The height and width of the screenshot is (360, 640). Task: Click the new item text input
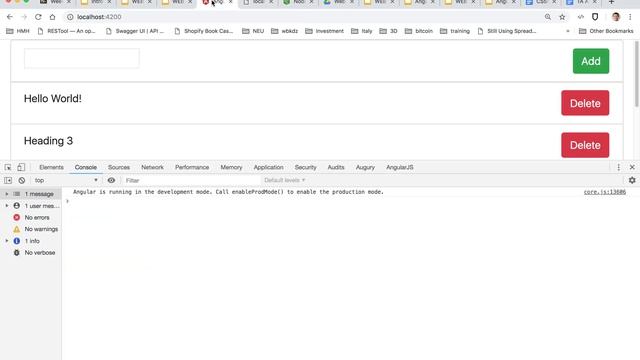coord(82,58)
